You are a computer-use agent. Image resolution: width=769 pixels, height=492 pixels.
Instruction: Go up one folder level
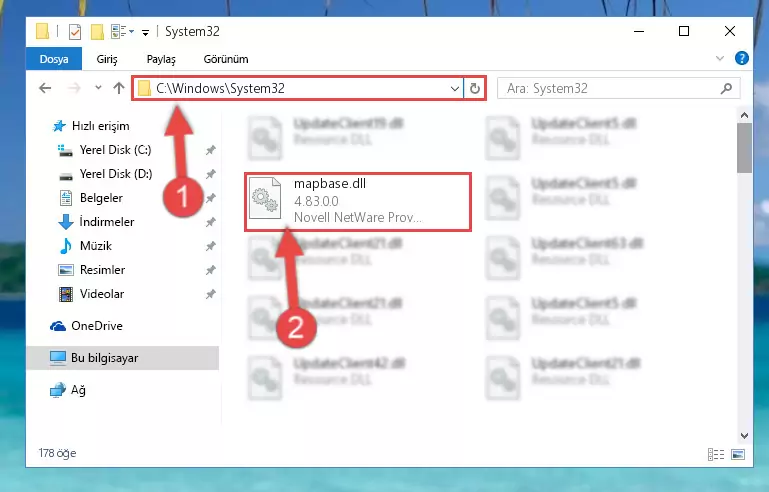[x=119, y=88]
